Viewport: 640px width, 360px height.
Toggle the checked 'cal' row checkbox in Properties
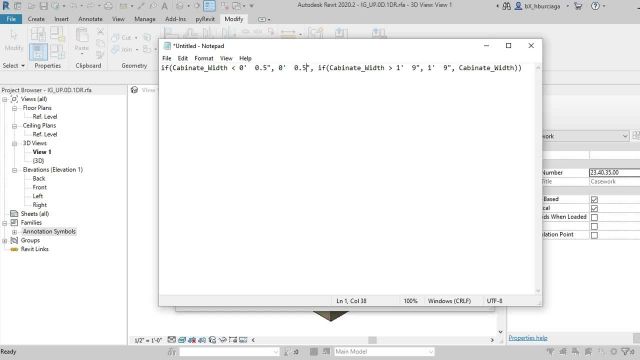point(594,209)
